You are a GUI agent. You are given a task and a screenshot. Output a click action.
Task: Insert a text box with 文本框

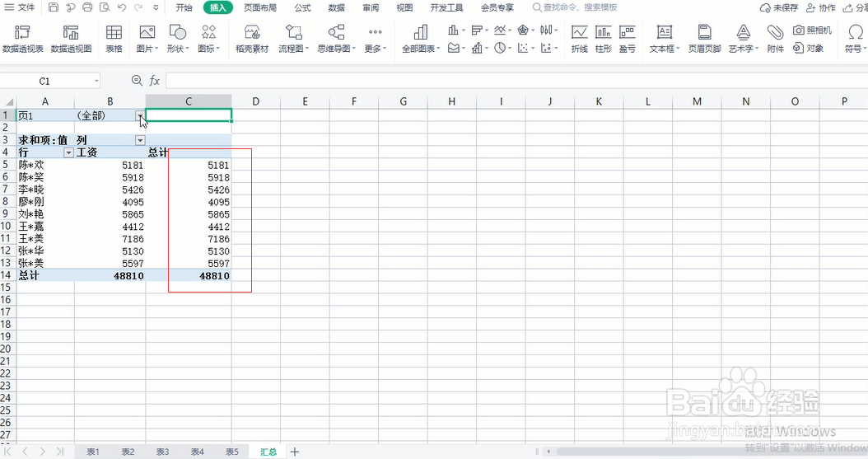pyautogui.click(x=665, y=38)
